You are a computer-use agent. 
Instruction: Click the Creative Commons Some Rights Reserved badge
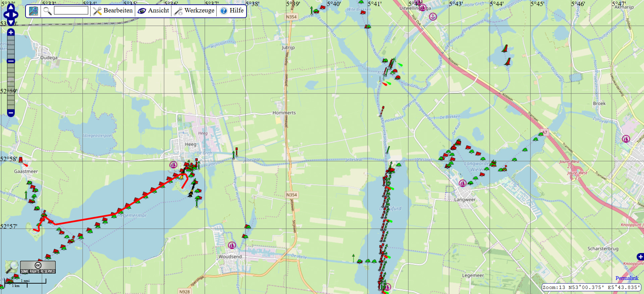pos(38,267)
